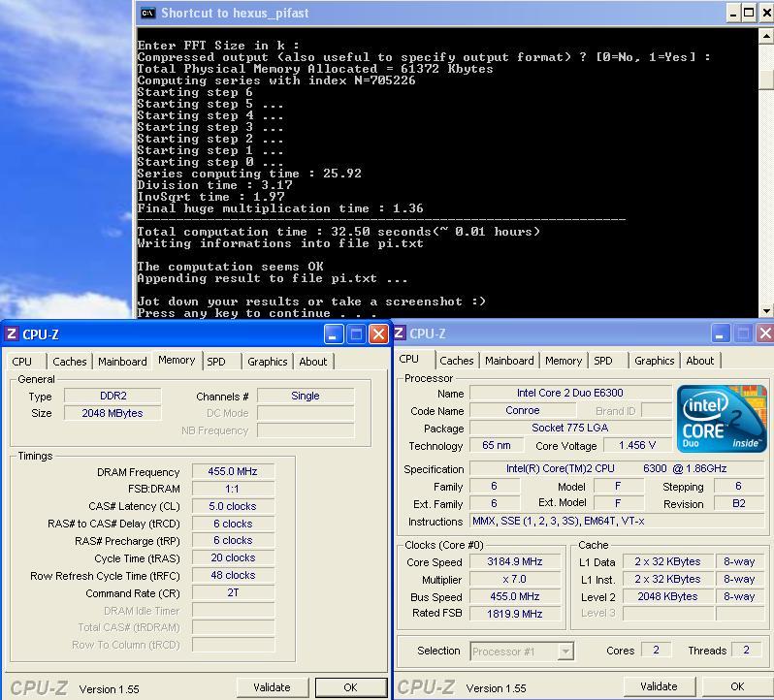Open Memory tab in right CPU-Z window
Image resolution: width=774 pixels, height=700 pixels.
tap(564, 361)
